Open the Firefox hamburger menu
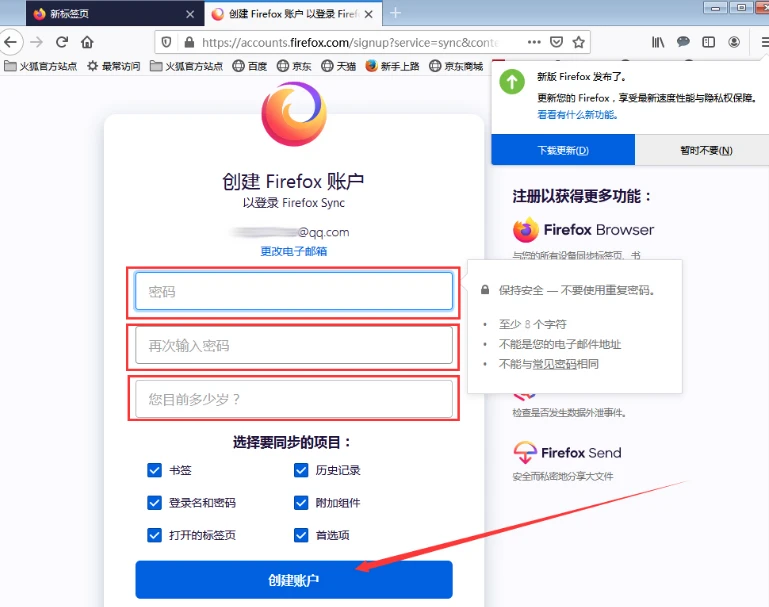This screenshot has height=607, width=769. coord(764,42)
